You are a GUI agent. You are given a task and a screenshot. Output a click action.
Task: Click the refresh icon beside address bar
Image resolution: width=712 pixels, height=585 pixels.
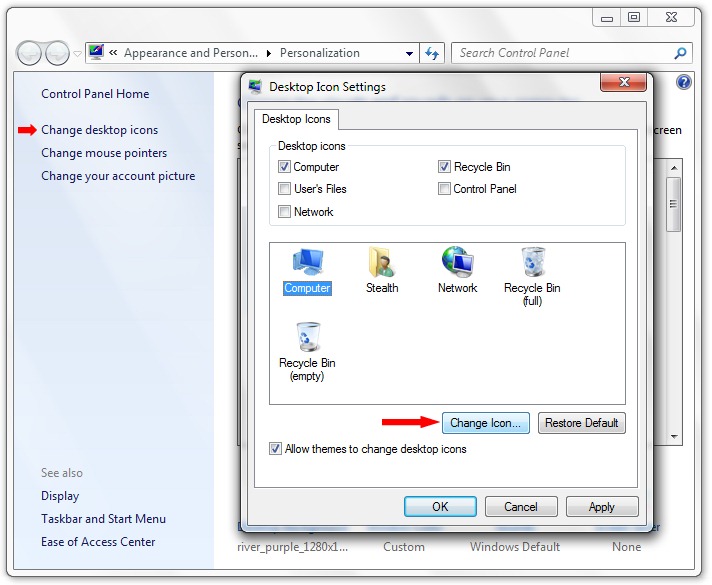tap(432, 54)
